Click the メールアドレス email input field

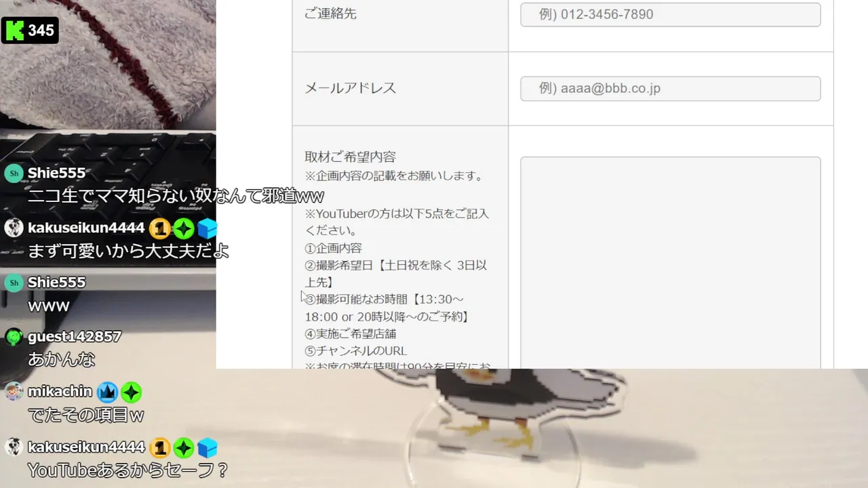(670, 89)
